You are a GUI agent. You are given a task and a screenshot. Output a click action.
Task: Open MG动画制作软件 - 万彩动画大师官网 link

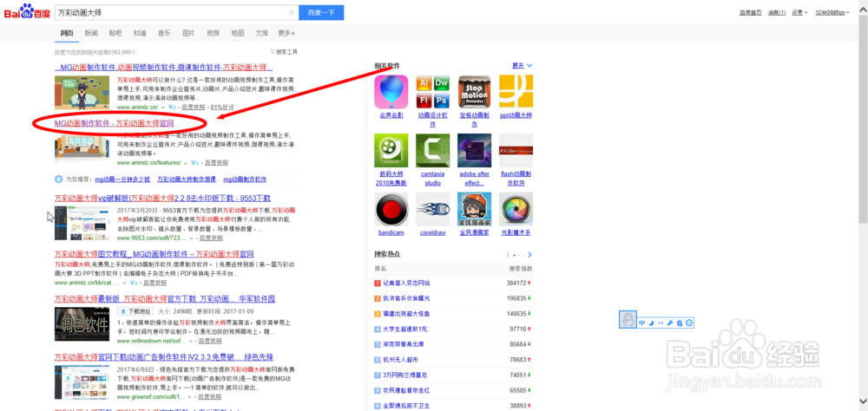point(114,123)
